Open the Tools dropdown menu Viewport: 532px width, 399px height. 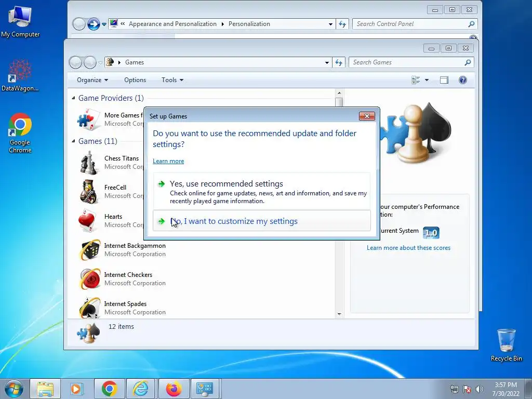(x=172, y=80)
